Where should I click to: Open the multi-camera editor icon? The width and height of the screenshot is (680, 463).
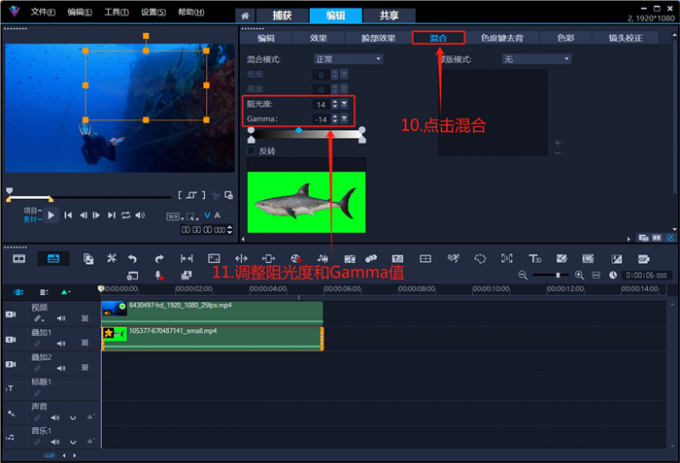(425, 259)
